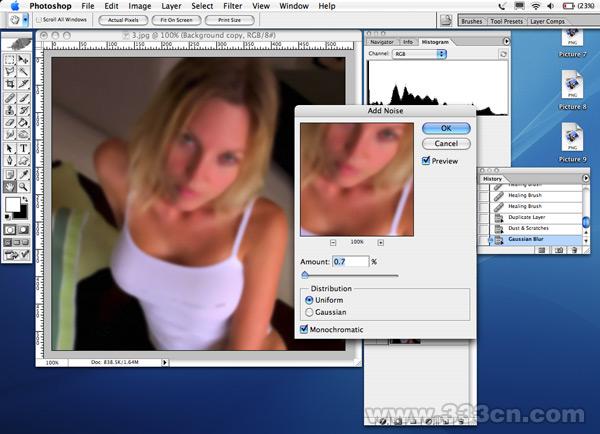Image resolution: width=600 pixels, height=434 pixels.
Task: Uncheck the Preview checkbox
Action: 426,160
